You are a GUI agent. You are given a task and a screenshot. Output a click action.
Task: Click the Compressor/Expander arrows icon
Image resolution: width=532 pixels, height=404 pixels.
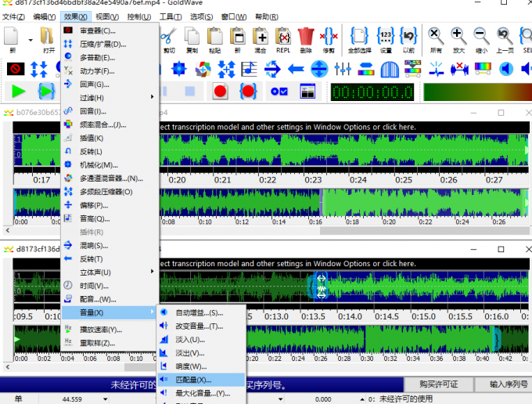tap(38, 69)
